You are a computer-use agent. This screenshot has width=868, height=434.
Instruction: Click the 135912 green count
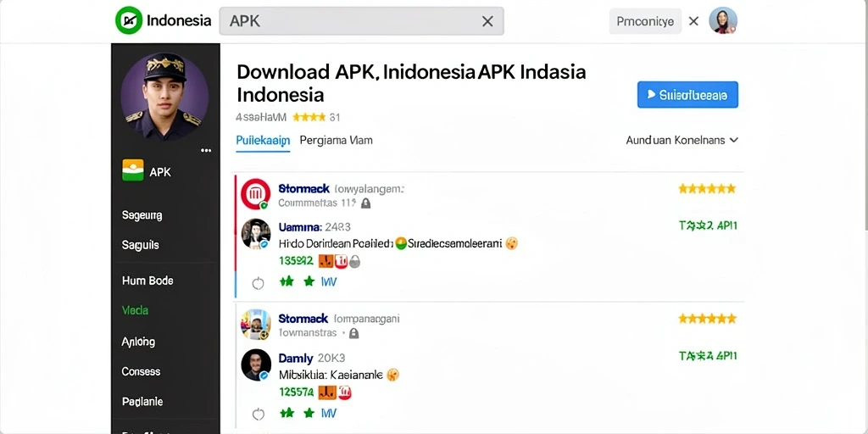(x=296, y=261)
